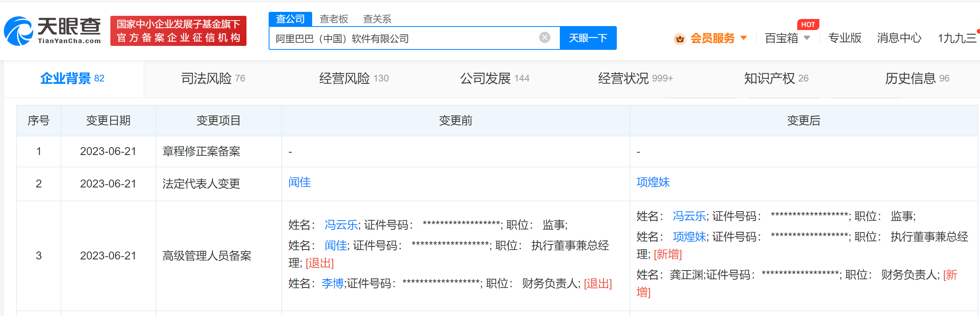Click 龚正渊 name text in 变更后
This screenshot has height=316, width=980.
click(x=686, y=275)
